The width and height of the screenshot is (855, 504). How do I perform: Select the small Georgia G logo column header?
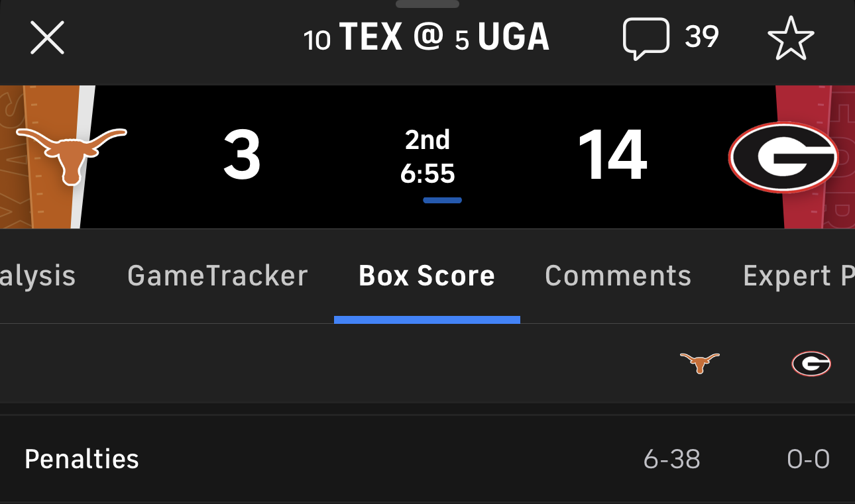[x=811, y=364]
